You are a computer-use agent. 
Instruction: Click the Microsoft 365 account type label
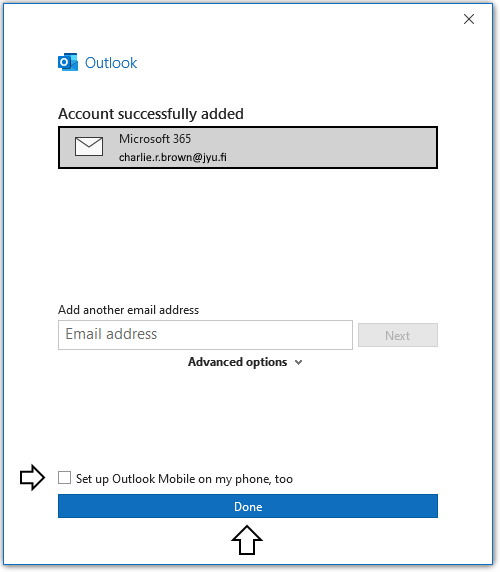pyautogui.click(x=155, y=139)
